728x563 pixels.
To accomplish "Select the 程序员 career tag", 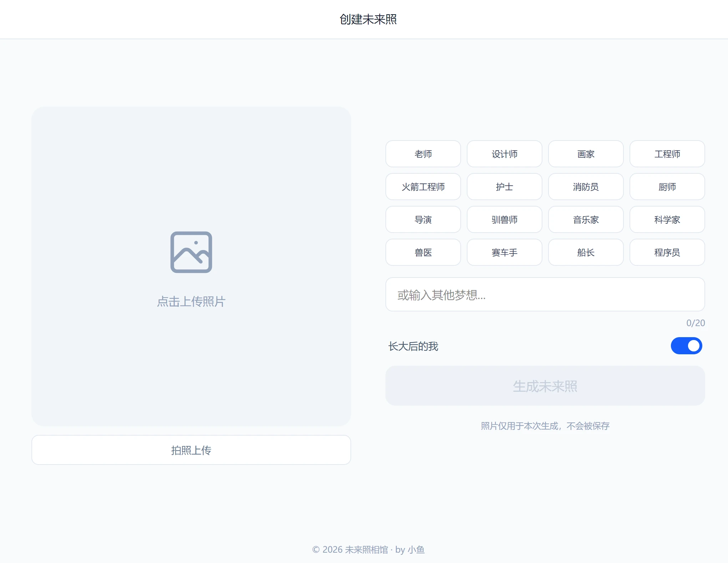I will pos(667,252).
